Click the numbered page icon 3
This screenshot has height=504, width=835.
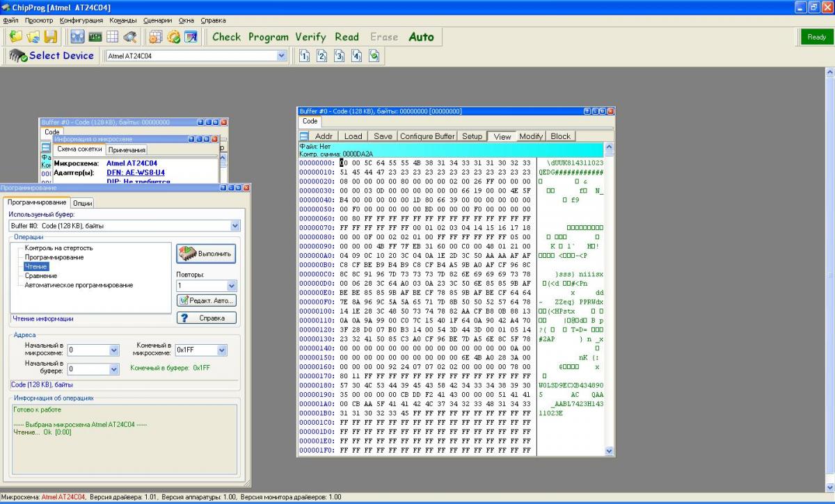[339, 56]
